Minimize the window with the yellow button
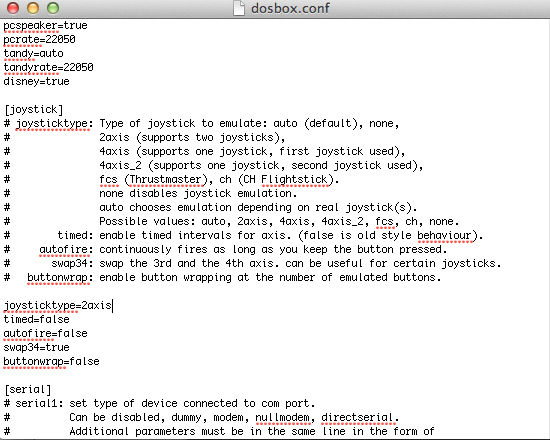This screenshot has width=550, height=440. pos(33,8)
